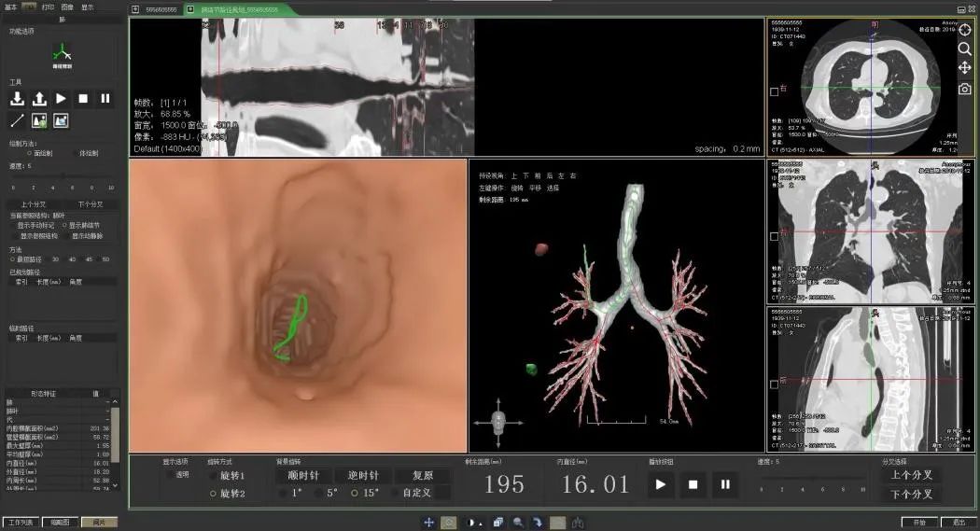980x531 pixels.
Task: Toggle 显示手动标记 checkbox
Action: click(x=33, y=225)
